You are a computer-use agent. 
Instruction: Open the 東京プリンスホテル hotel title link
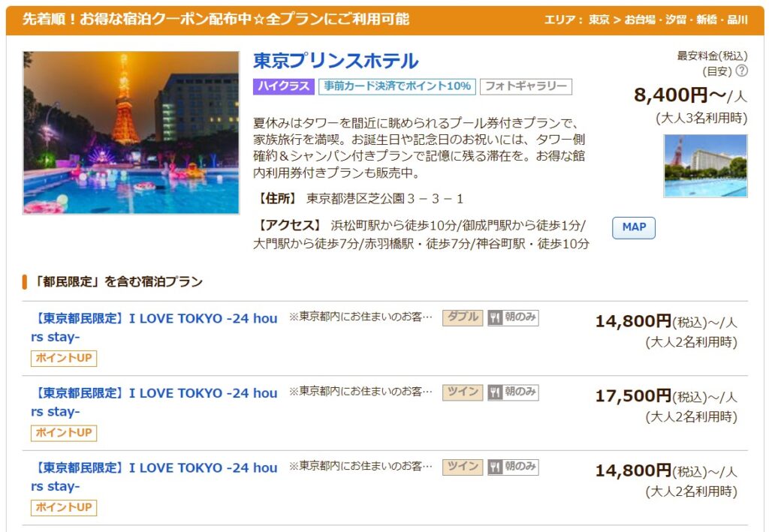(336, 62)
